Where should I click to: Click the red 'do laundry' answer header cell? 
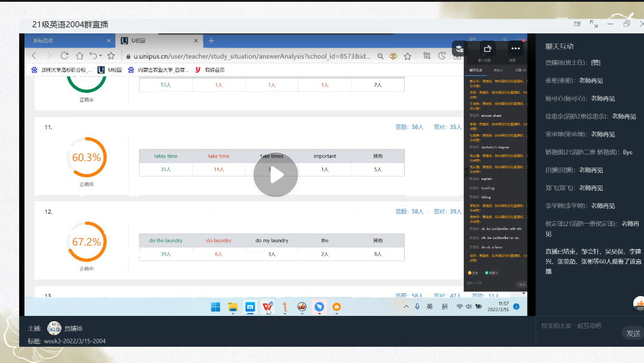tap(218, 240)
